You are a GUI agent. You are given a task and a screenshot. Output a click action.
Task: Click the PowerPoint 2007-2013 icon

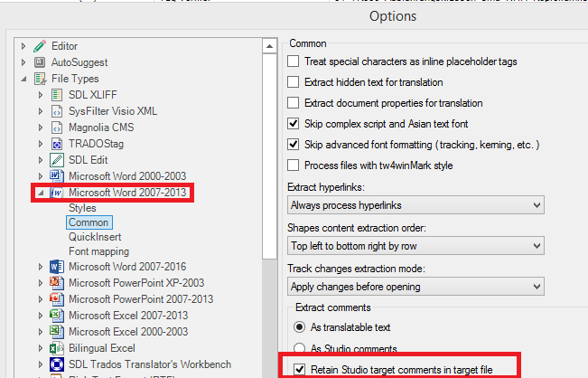click(x=57, y=299)
